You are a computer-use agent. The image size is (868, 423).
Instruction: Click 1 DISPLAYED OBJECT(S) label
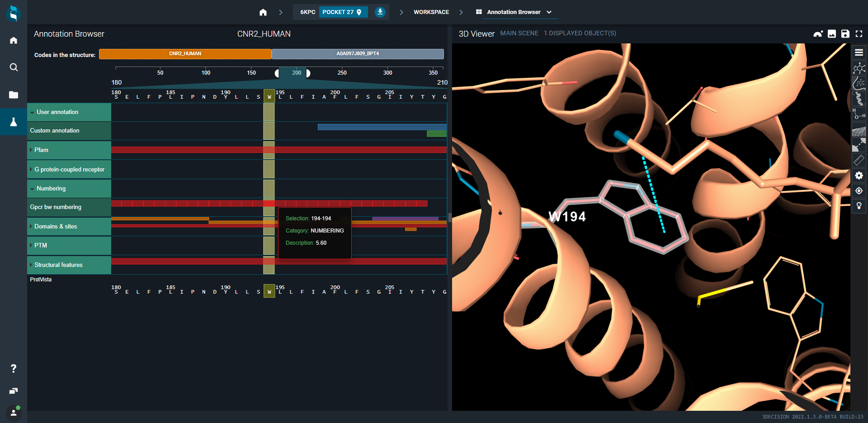point(580,33)
